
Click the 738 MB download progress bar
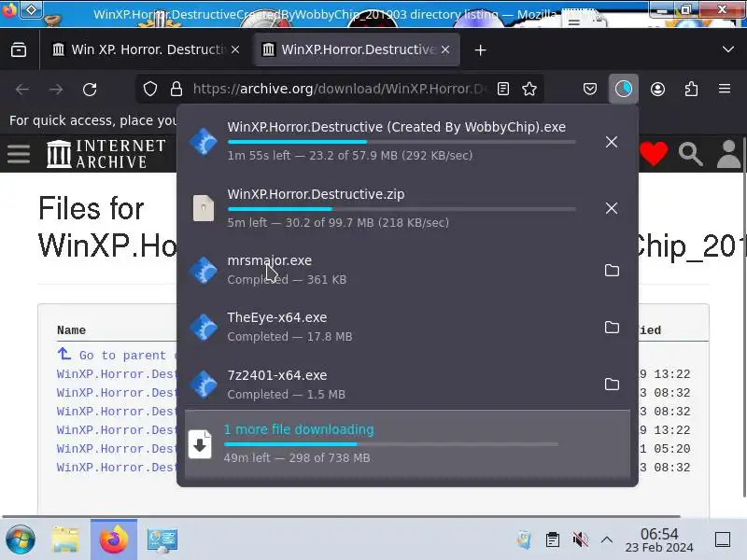coord(391,444)
